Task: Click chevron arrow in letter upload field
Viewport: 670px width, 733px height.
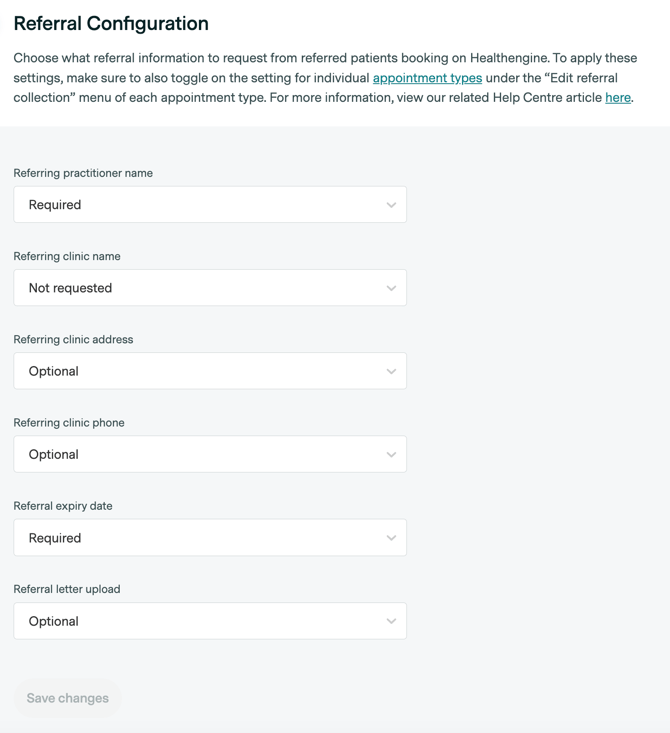Action: click(x=391, y=621)
